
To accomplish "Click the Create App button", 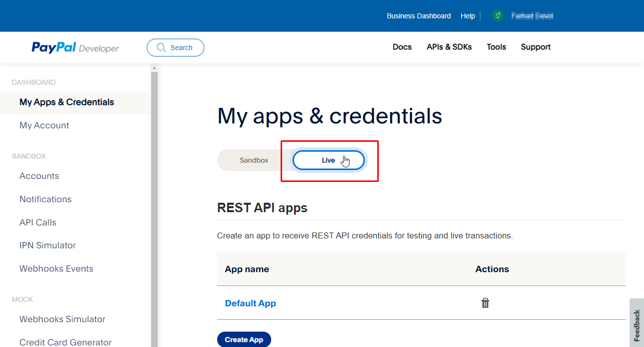I will (244, 340).
